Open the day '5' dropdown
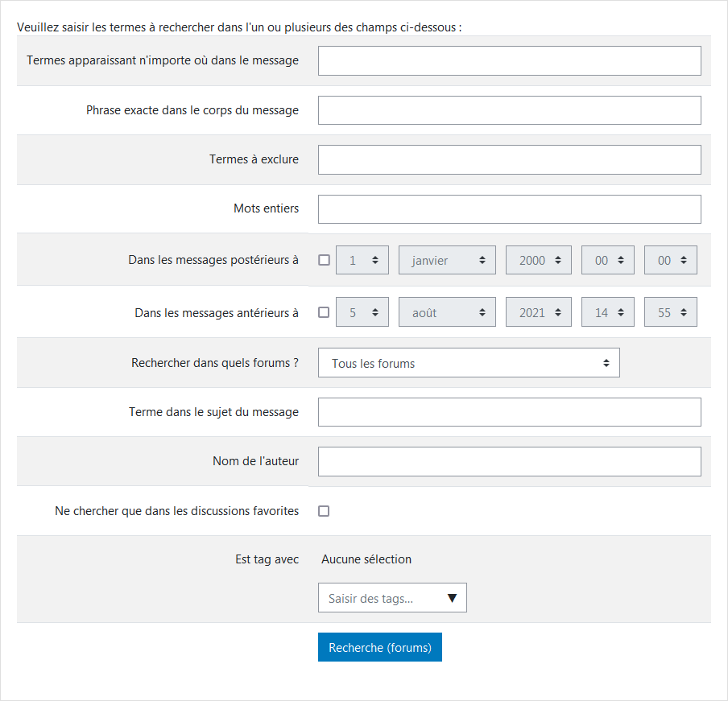 pos(362,312)
